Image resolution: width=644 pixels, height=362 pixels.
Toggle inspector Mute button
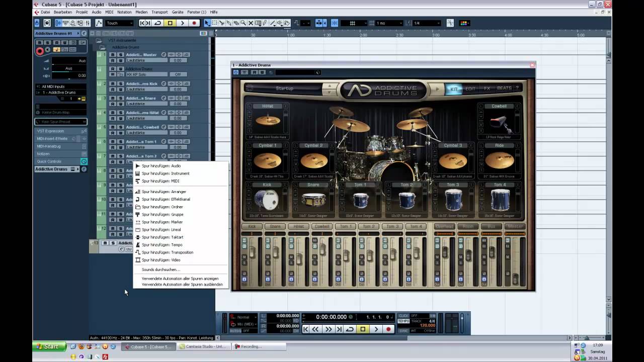pos(39,43)
